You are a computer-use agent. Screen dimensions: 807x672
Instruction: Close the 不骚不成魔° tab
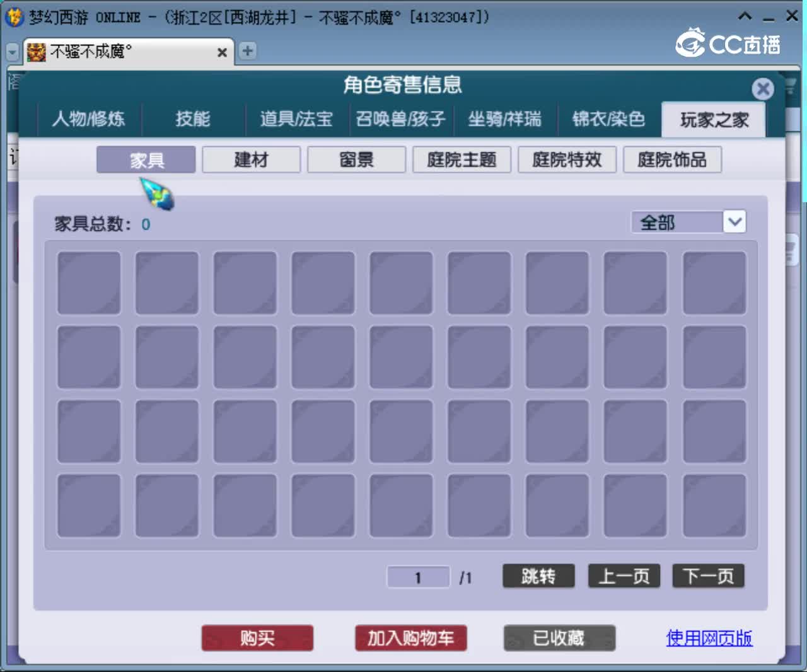coord(222,52)
